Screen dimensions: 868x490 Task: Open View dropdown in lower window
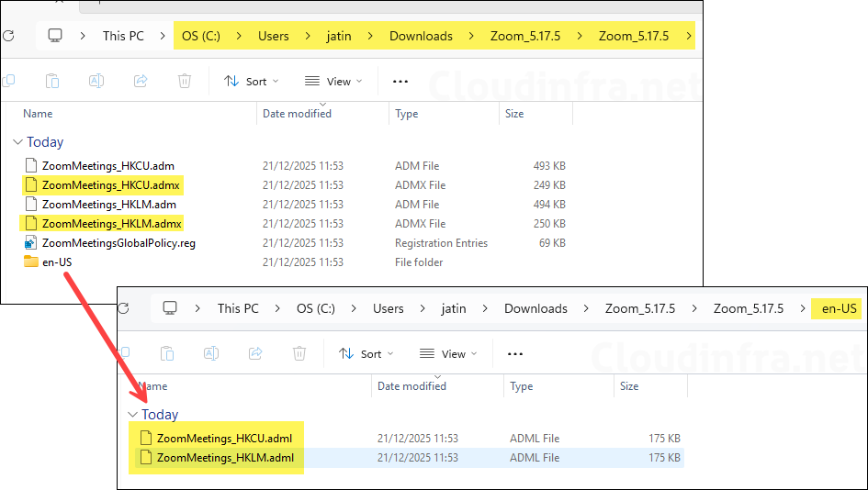pyautogui.click(x=448, y=354)
